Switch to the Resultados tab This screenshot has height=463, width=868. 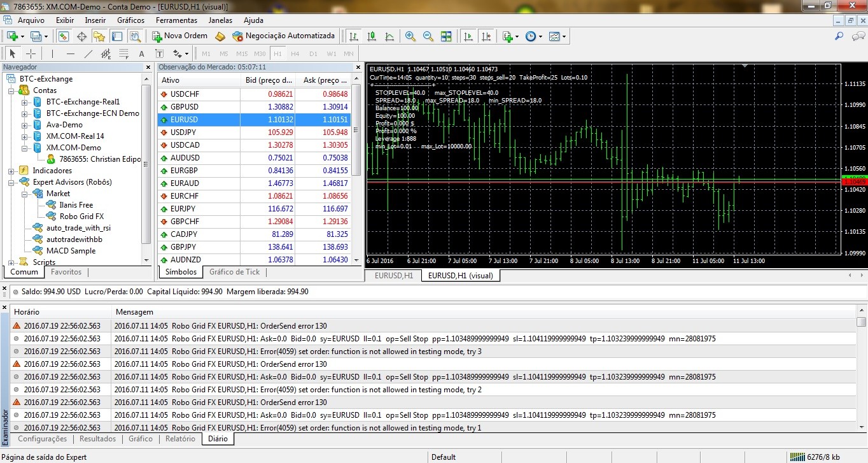tap(97, 439)
